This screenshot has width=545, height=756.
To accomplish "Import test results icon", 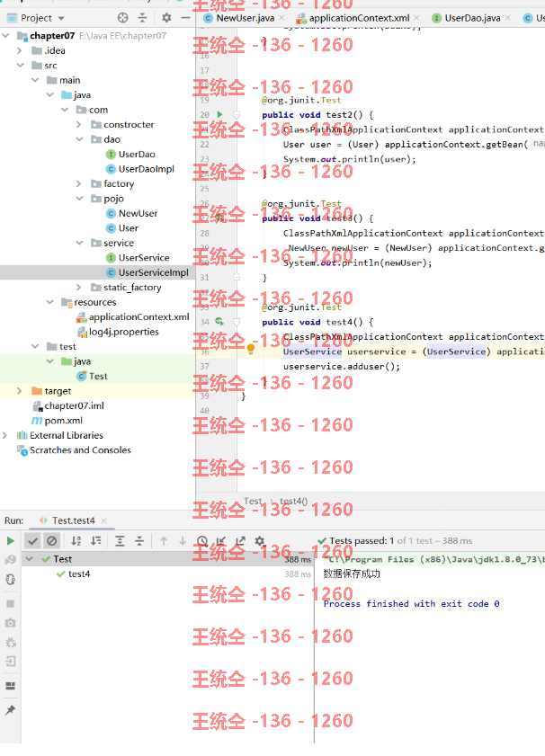I will point(221,541).
